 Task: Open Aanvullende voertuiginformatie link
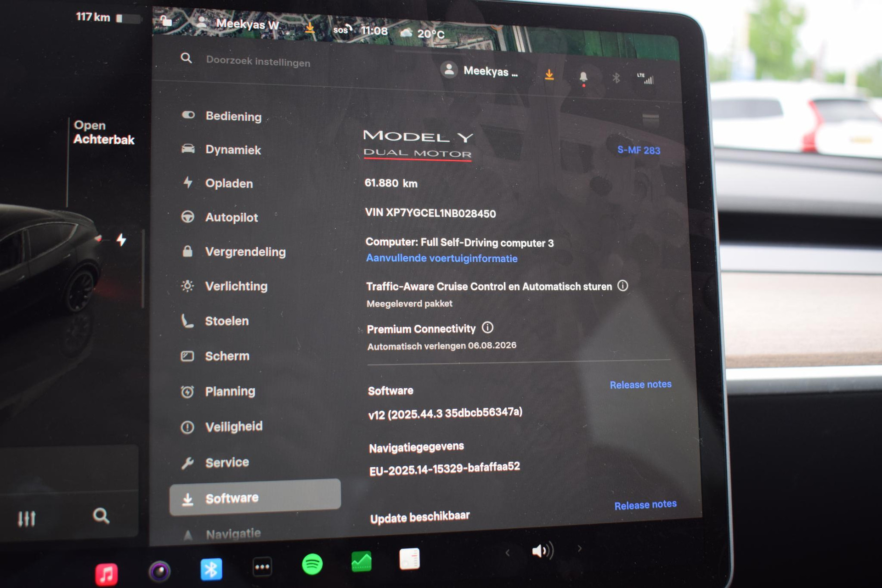(441, 258)
